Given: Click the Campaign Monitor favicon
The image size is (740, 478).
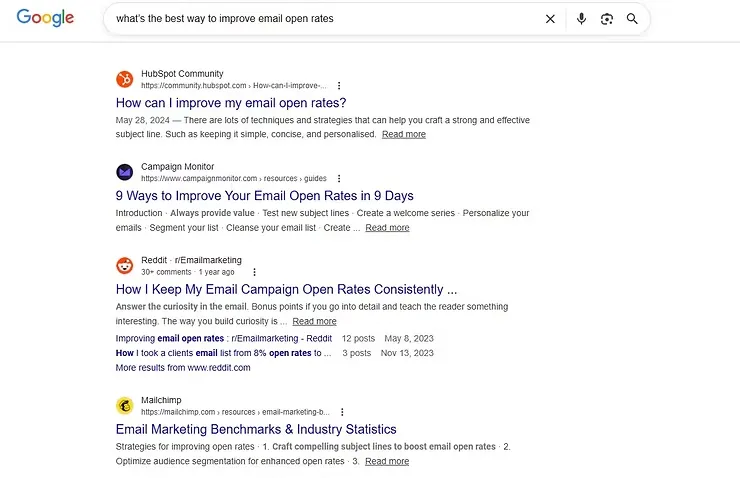Looking at the screenshot, I should [125, 172].
